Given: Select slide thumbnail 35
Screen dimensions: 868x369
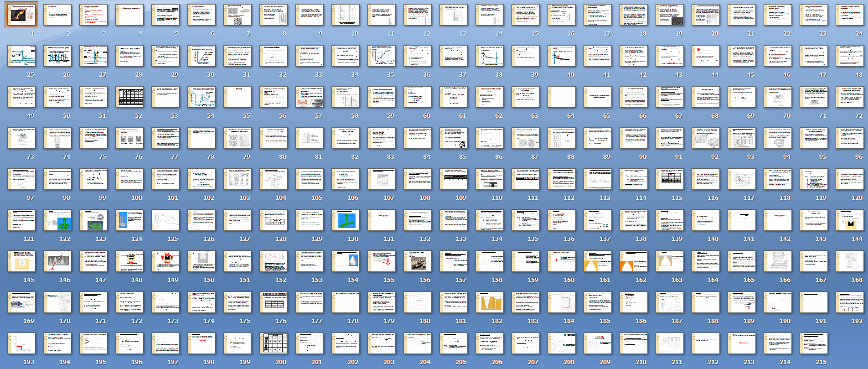Looking at the screenshot, I should tap(382, 56).
